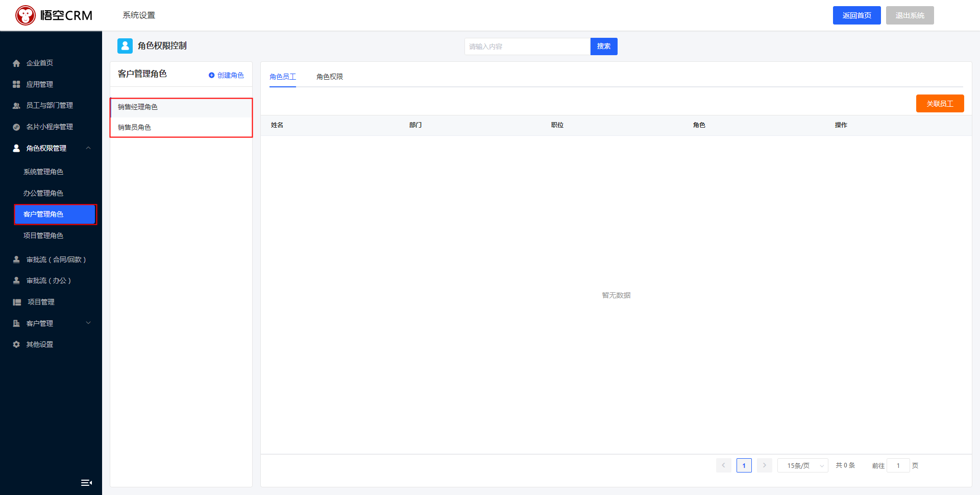Click the 姓名 column header

coord(277,125)
